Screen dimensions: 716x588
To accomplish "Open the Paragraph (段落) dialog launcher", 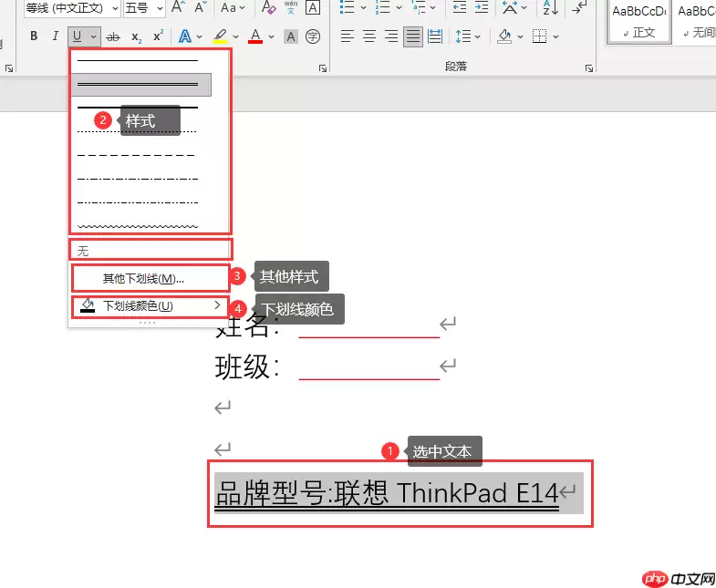I will pos(589,68).
